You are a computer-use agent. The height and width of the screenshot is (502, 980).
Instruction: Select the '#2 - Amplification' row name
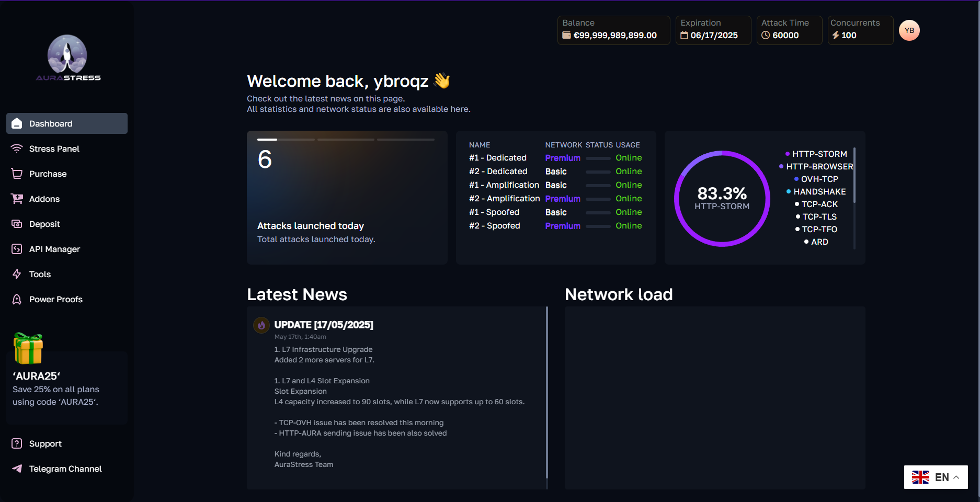pos(505,199)
